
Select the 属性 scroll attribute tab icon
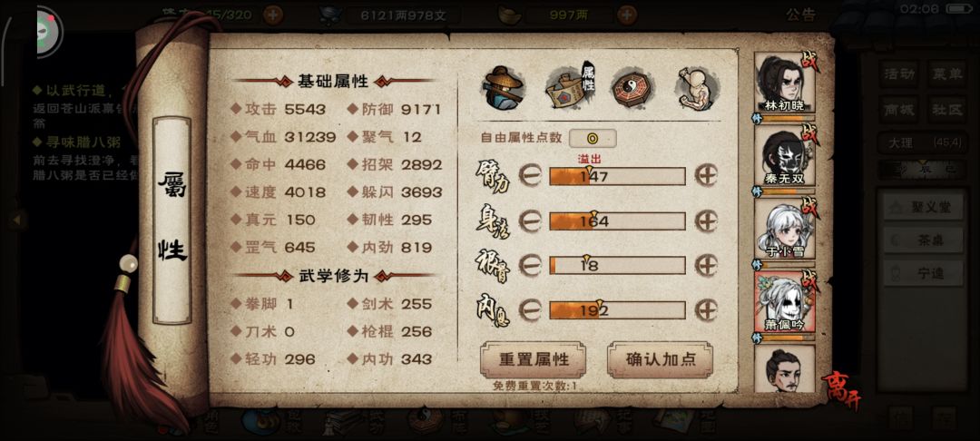click(x=570, y=88)
